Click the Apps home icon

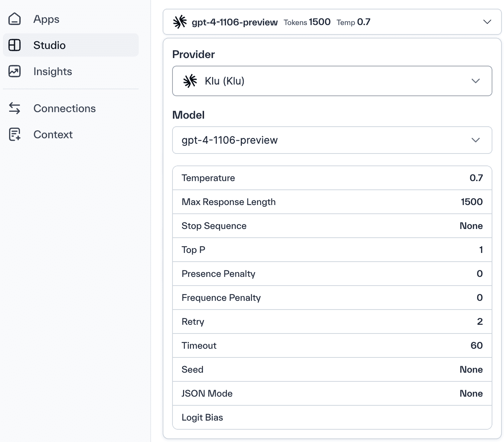(x=15, y=19)
